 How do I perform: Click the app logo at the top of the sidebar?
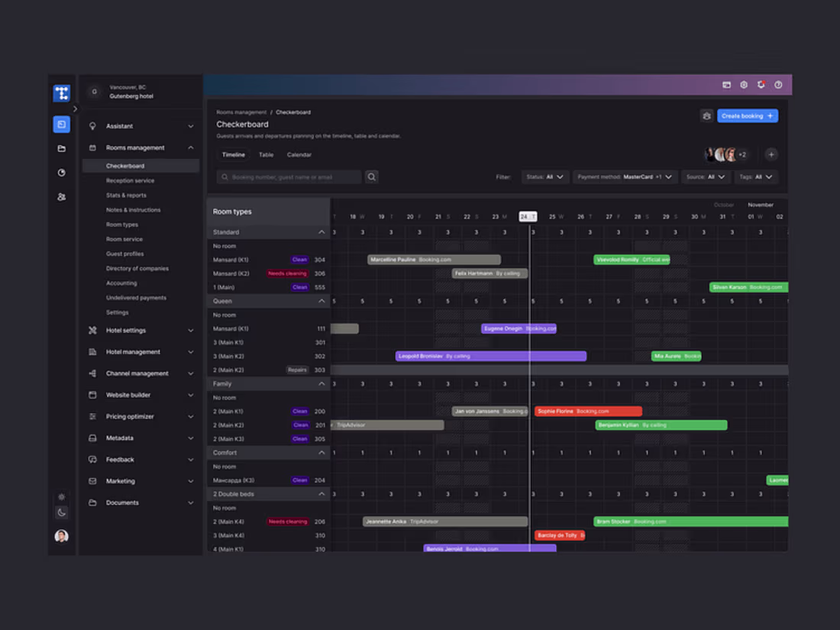pyautogui.click(x=61, y=92)
